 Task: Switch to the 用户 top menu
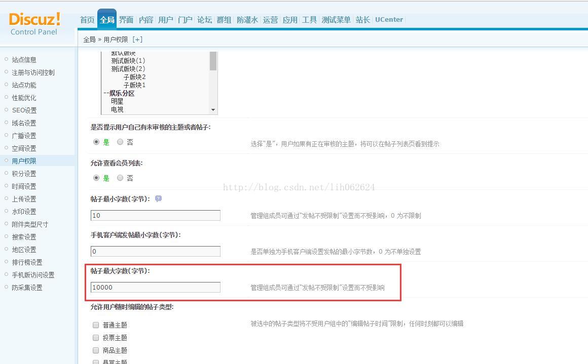point(165,20)
